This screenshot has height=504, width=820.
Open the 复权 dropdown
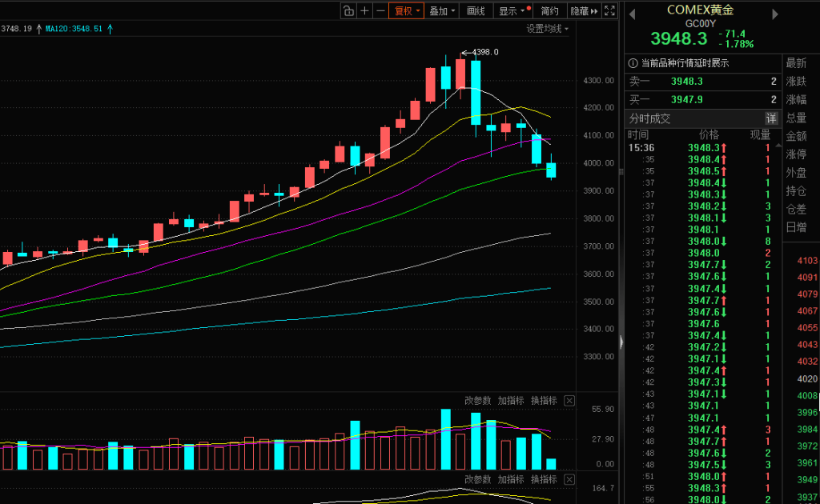point(407,10)
